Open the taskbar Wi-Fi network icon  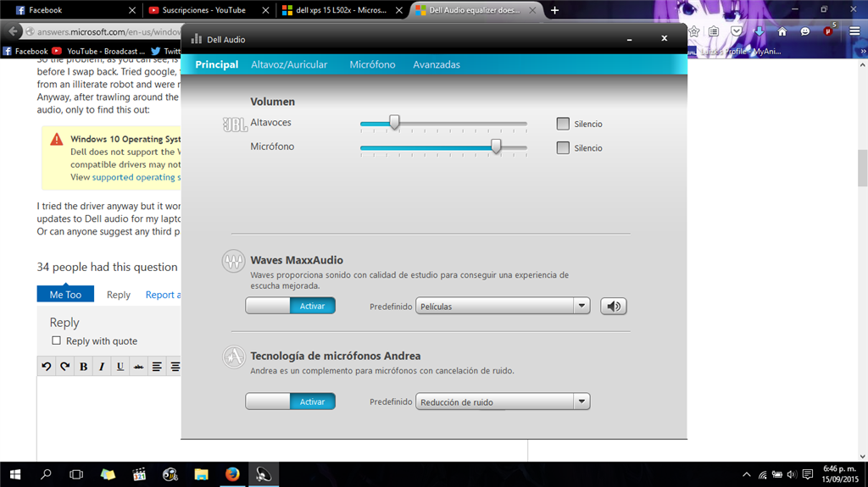pyautogui.click(x=762, y=474)
